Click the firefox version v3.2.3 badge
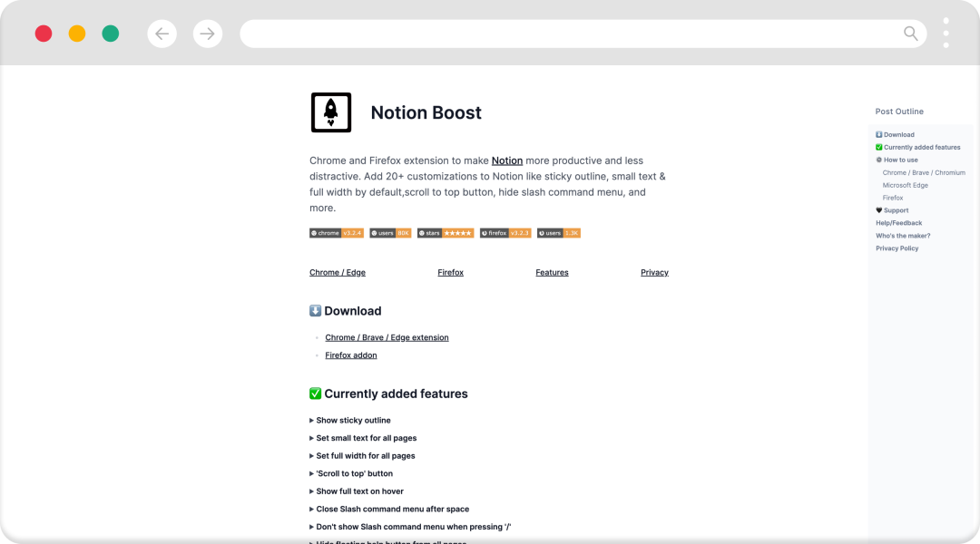This screenshot has width=980, height=544. point(505,233)
